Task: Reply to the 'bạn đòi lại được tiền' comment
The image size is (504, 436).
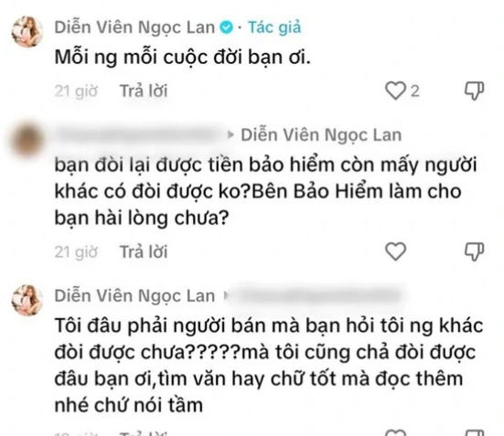Action: tap(144, 251)
